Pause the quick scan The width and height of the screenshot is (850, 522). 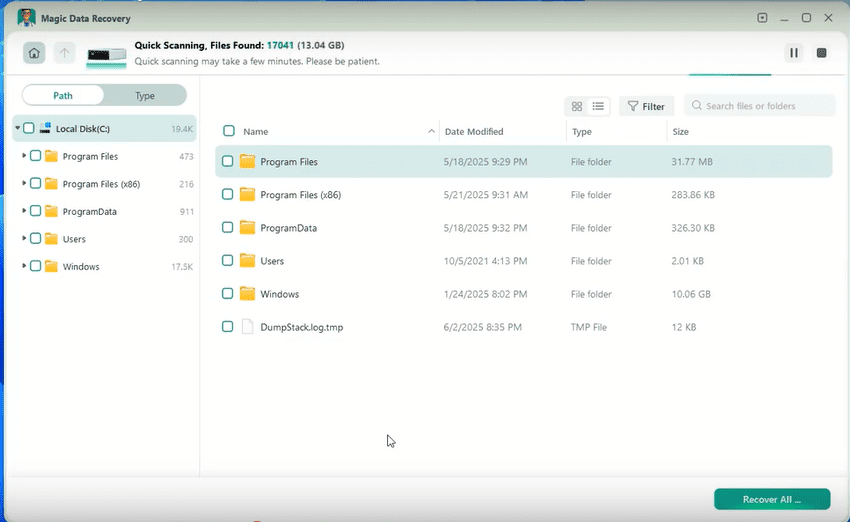[x=794, y=53]
